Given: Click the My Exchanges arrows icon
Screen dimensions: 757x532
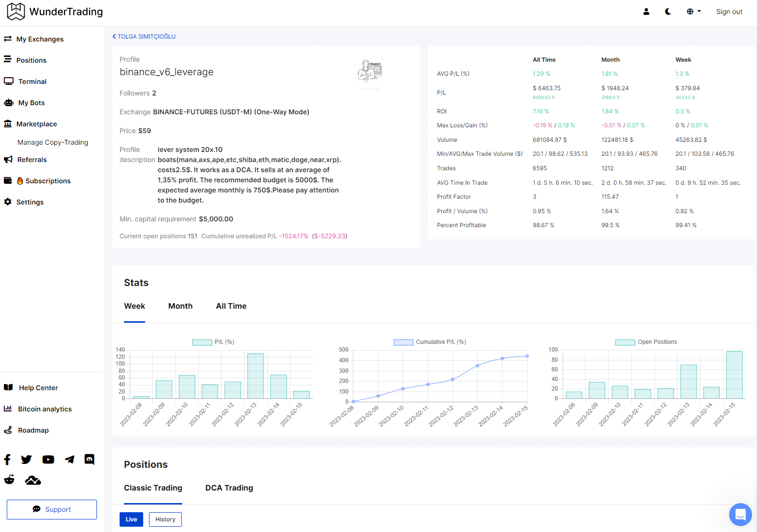Looking at the screenshot, I should click(8, 39).
